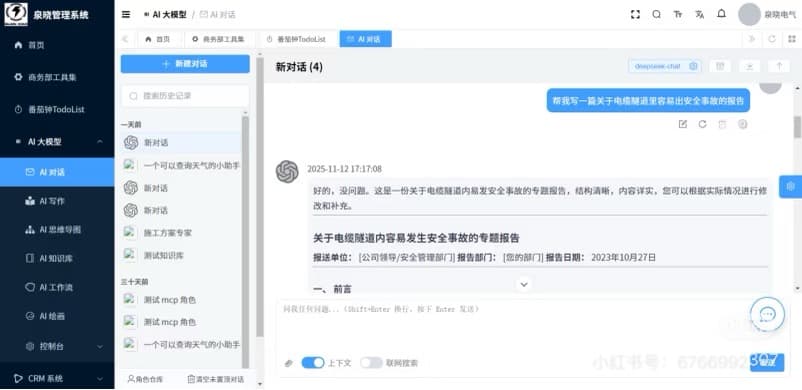Screen dimensions: 802x390
Task: Open the header search magnifier icon
Action: click(x=657, y=14)
